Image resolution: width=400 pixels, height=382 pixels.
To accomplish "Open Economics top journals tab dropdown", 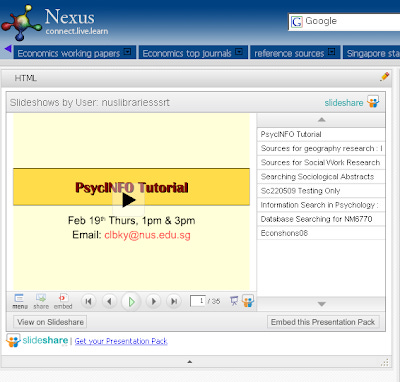I will tap(239, 52).
